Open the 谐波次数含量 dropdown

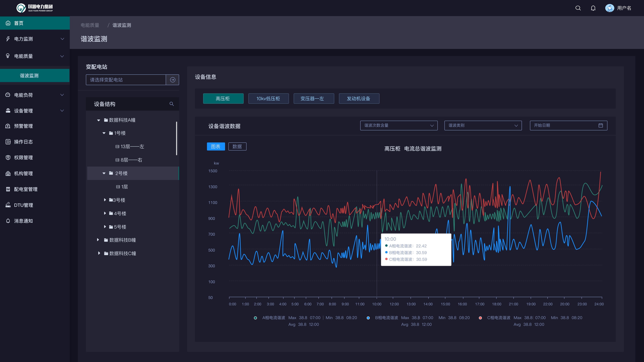click(399, 125)
